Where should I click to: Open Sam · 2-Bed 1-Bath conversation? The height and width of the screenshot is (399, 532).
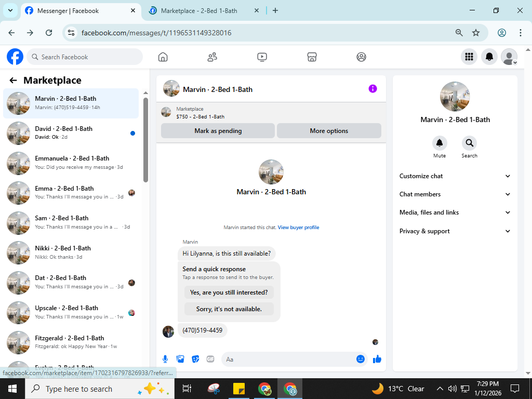71,222
